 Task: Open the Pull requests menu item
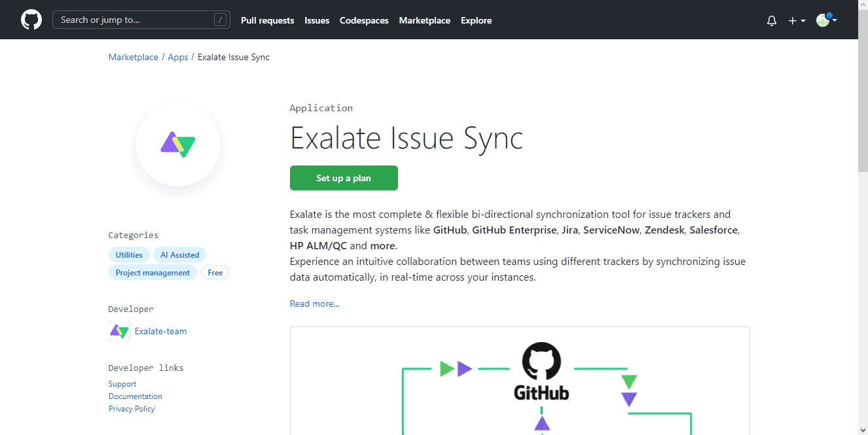coord(267,20)
